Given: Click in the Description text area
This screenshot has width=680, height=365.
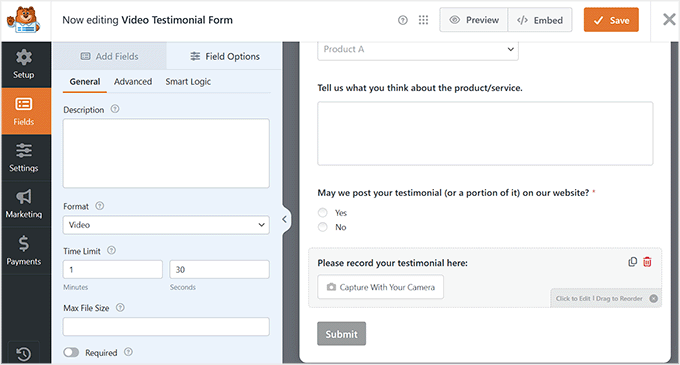Looking at the screenshot, I should point(166,153).
